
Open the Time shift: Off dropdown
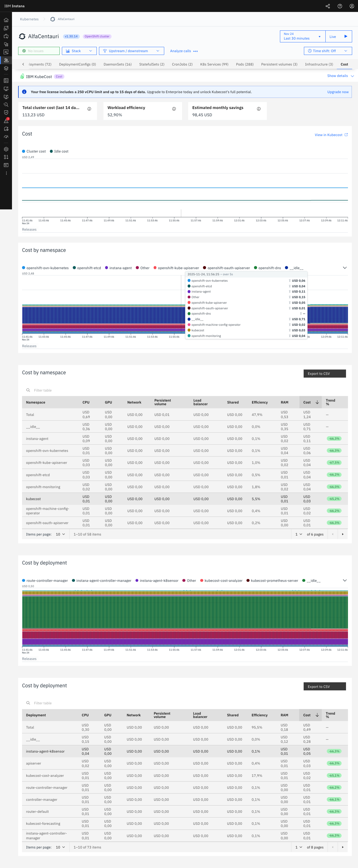(328, 51)
